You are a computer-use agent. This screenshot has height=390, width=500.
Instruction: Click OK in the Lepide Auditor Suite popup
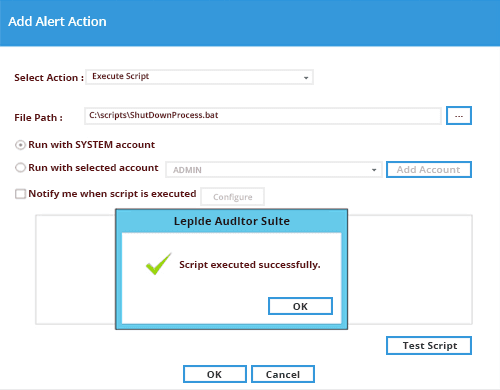[x=300, y=306]
